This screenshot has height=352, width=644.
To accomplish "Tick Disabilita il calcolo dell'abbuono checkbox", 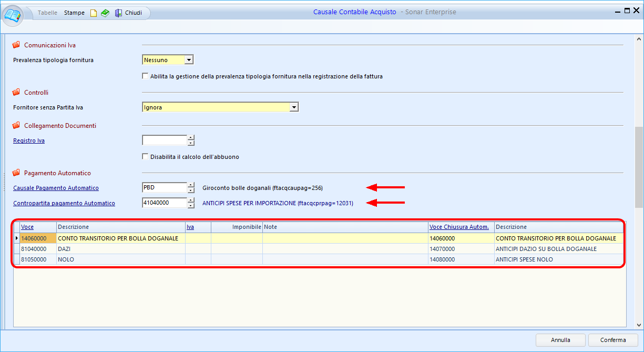I will pos(146,157).
